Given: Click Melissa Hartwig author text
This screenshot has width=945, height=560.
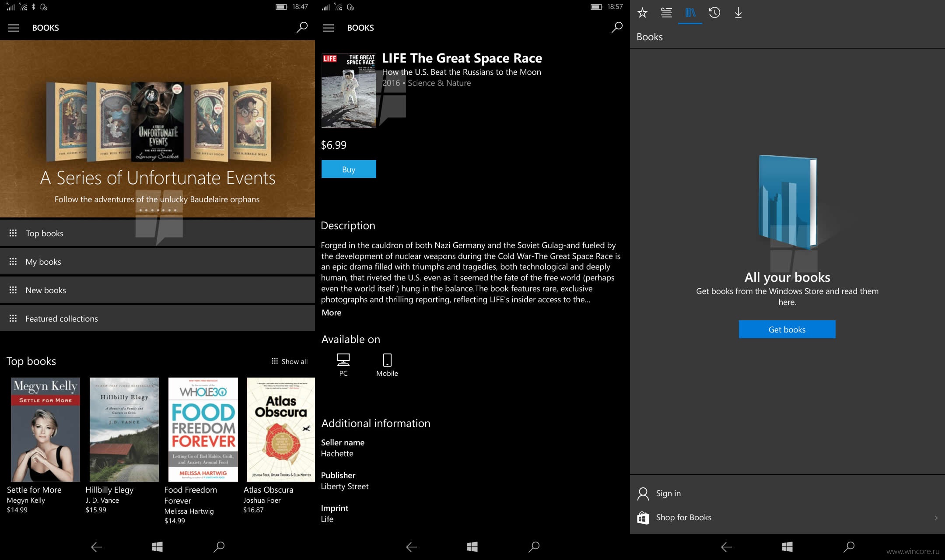Looking at the screenshot, I should [x=189, y=511].
